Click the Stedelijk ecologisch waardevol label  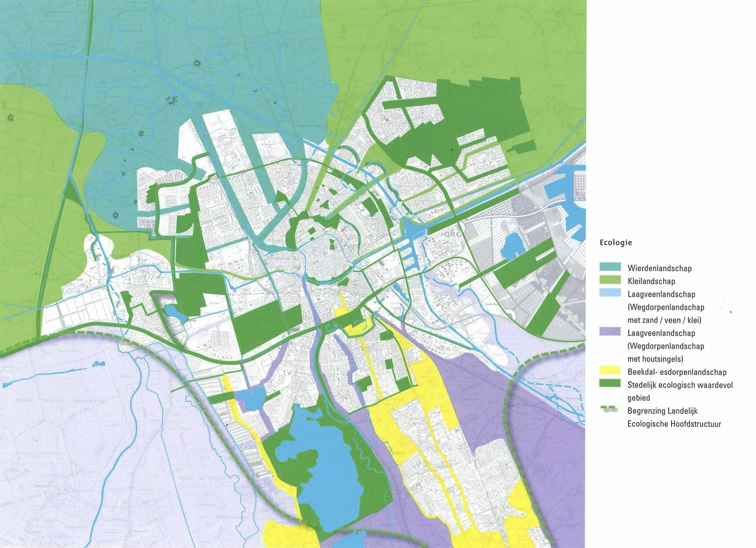coord(680,385)
